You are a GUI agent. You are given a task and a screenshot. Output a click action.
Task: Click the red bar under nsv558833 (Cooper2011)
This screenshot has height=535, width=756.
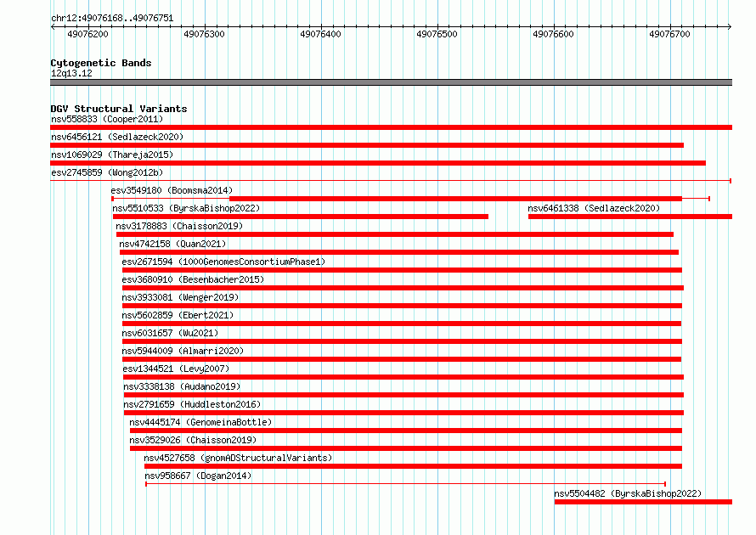point(391,127)
